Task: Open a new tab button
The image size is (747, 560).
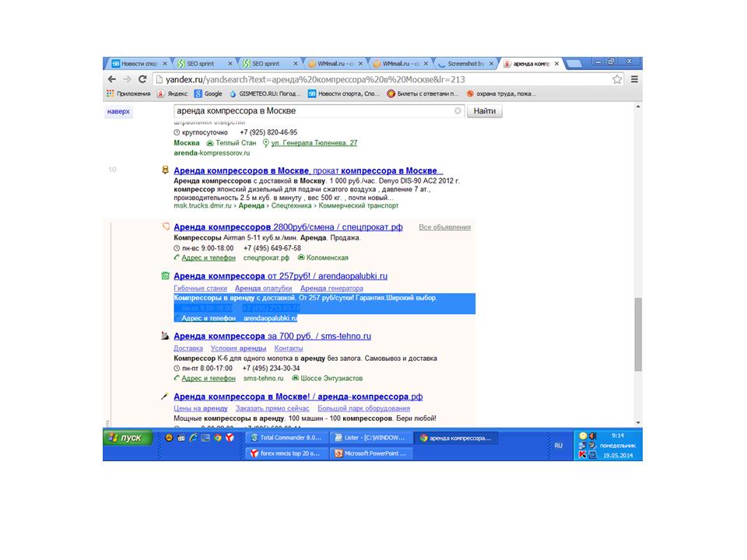Action: [x=574, y=64]
